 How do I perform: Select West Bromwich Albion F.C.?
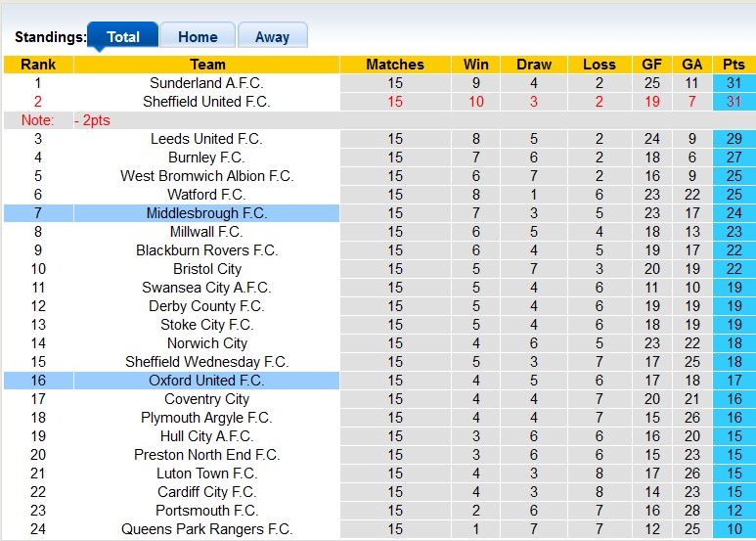click(x=206, y=176)
